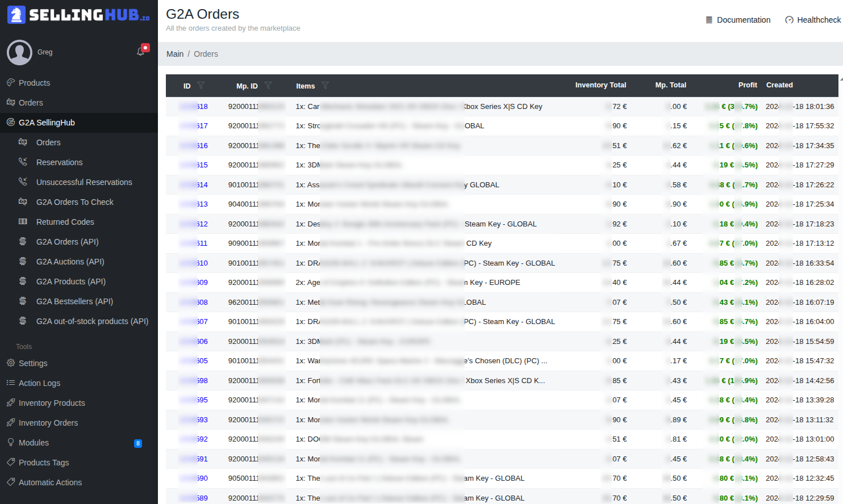Click the SellingHub rocket logo
The width and height of the screenshot is (843, 504).
click(18, 15)
